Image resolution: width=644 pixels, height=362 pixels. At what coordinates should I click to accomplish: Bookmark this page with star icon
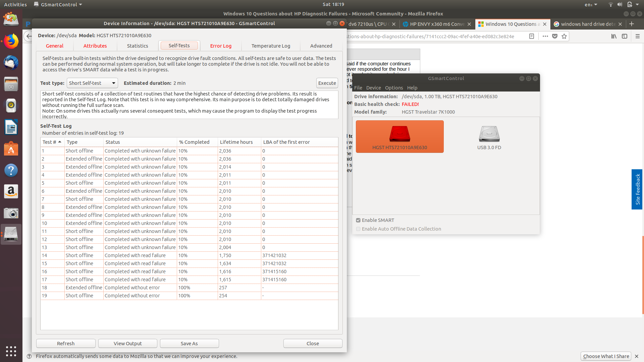(x=564, y=36)
